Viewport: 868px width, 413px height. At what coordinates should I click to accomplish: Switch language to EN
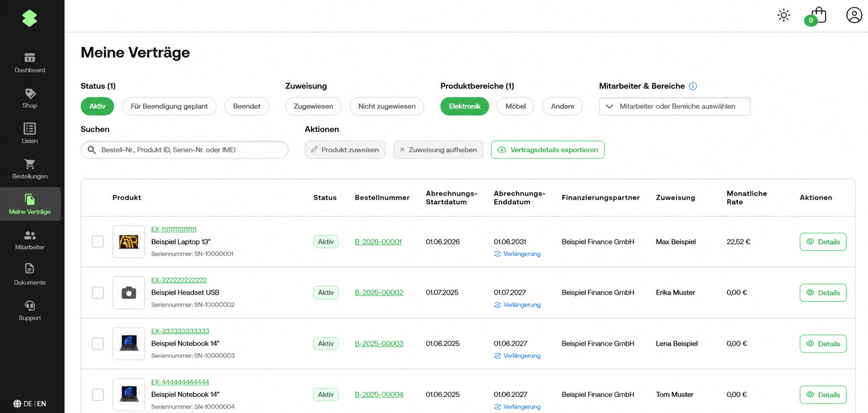42,403
